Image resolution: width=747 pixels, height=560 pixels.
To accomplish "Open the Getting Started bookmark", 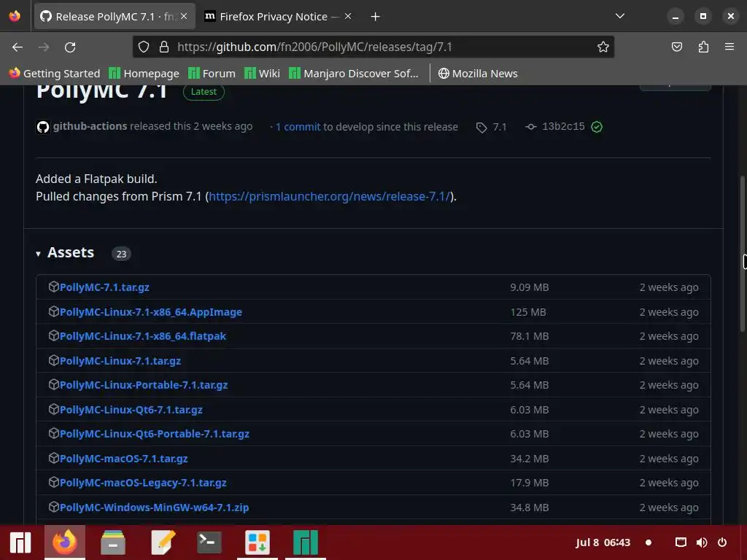I will (55, 74).
